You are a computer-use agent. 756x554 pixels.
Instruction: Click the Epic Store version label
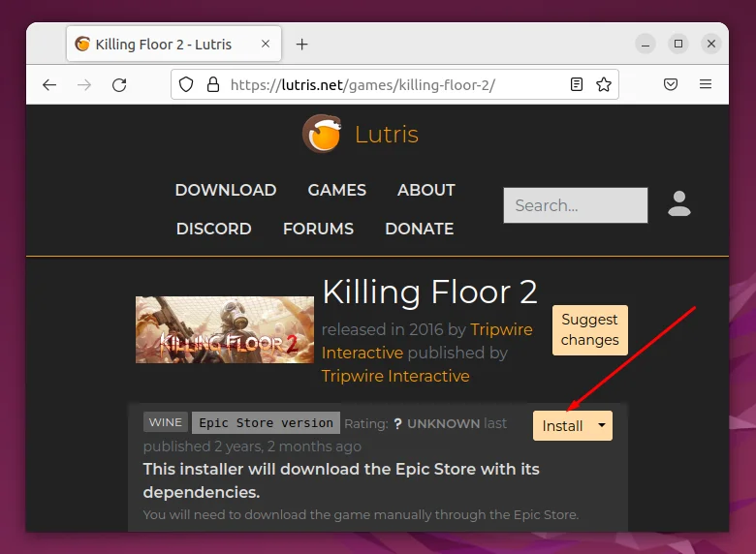[266, 423]
